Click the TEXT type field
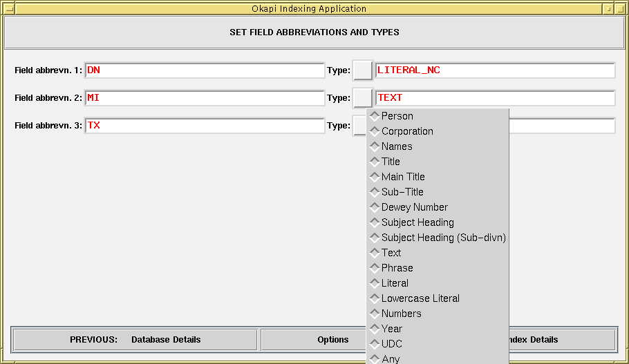Viewport: 629px width, 364px height. [x=495, y=98]
